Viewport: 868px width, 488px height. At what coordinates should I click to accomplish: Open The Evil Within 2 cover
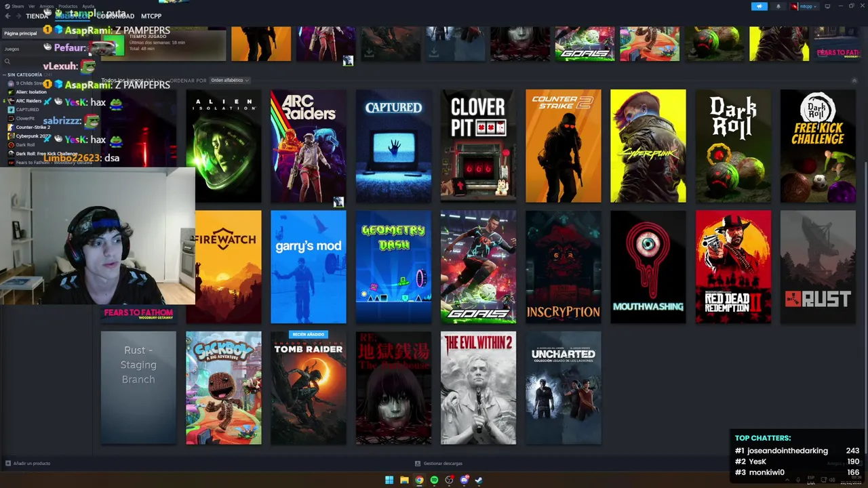(478, 388)
